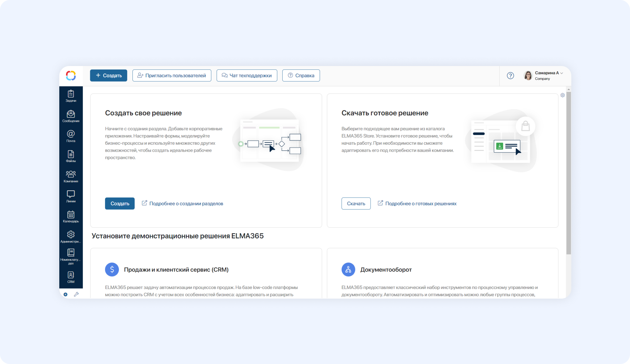Open Сообщения in the sidebar
Viewport: 630px width, 364px height.
point(71,116)
